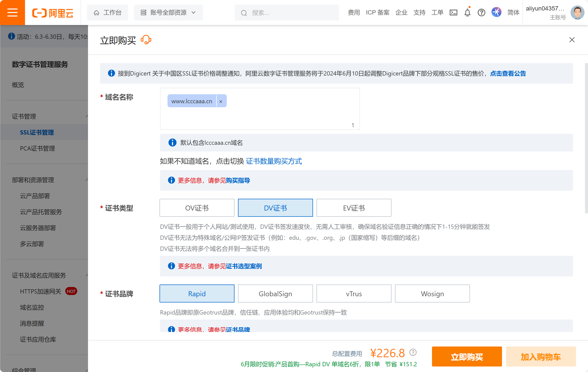Image resolution: width=588 pixels, height=372 pixels.
Task: Select DV证书 certificate type
Action: (275, 208)
